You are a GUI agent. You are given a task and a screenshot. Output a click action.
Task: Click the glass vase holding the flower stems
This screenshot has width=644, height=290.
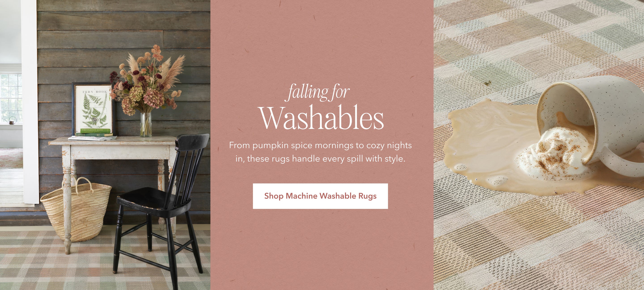point(146,125)
